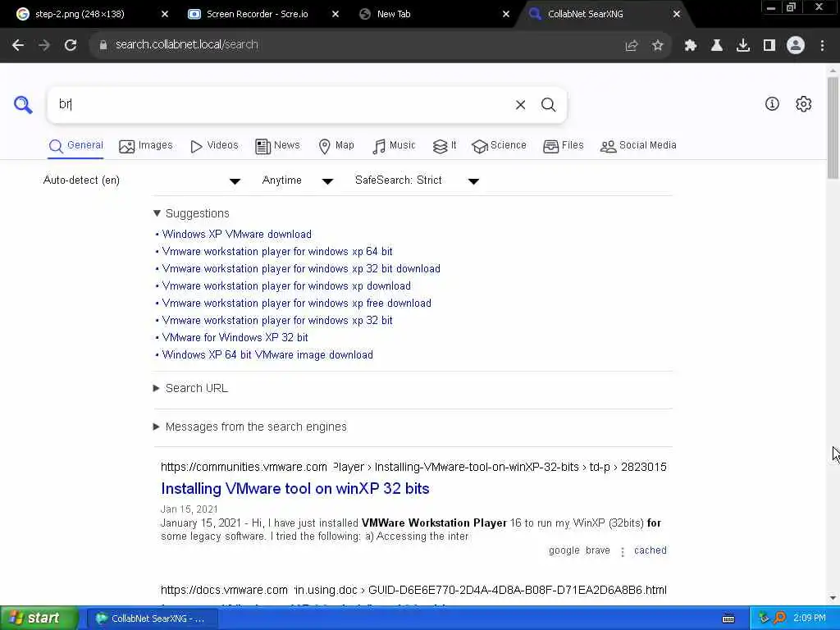This screenshot has width=840, height=630.
Task: Switch to Files category
Action: pyautogui.click(x=564, y=146)
